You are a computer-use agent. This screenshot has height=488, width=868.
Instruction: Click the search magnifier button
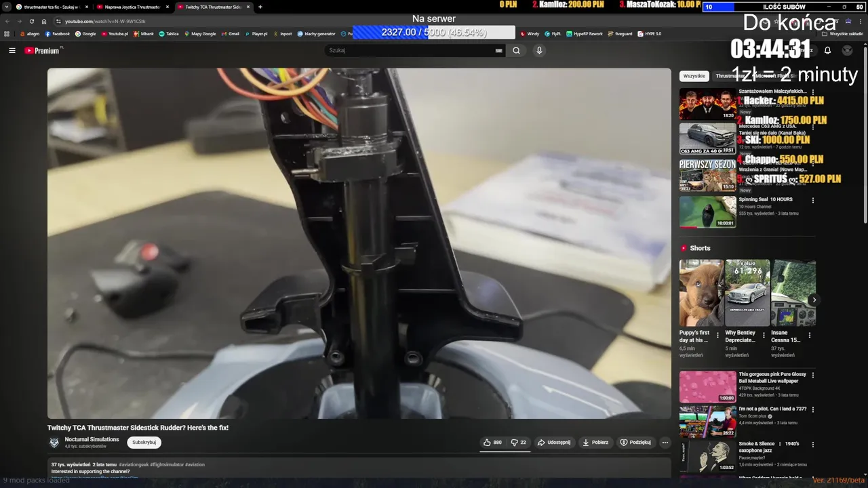pos(516,50)
